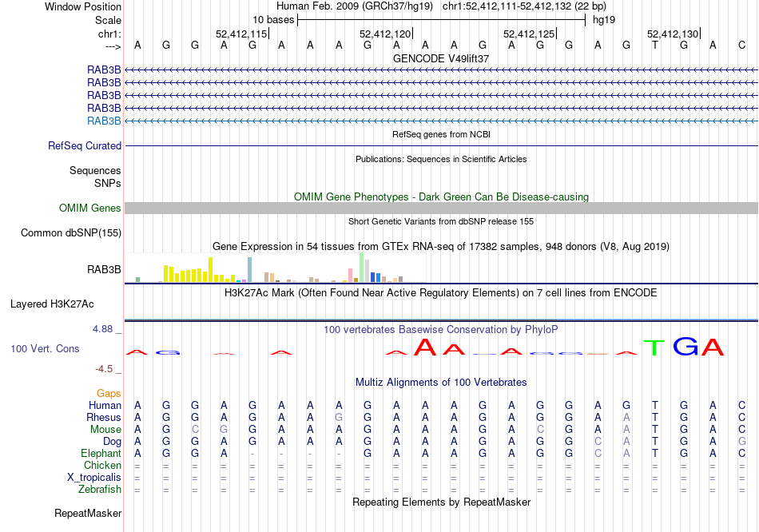Click the light mismatched G ending the Dog row
This screenshot has height=532, width=759.
point(742,442)
